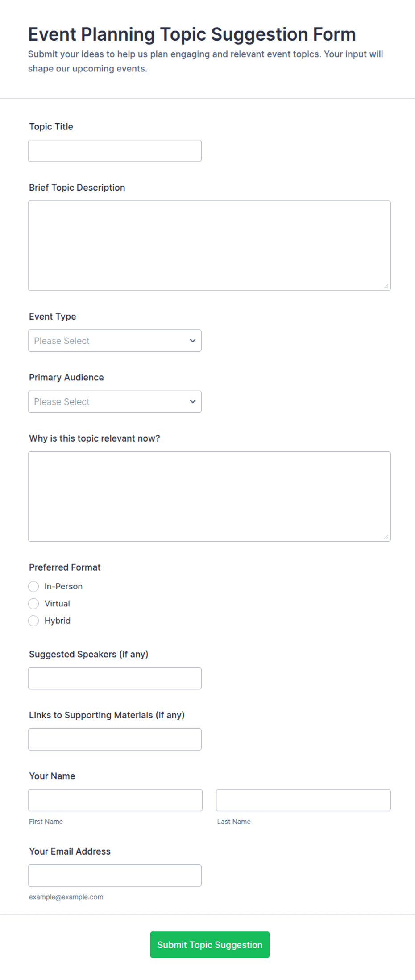
Task: Click the Links to Supporting Materials field
Action: pos(115,739)
